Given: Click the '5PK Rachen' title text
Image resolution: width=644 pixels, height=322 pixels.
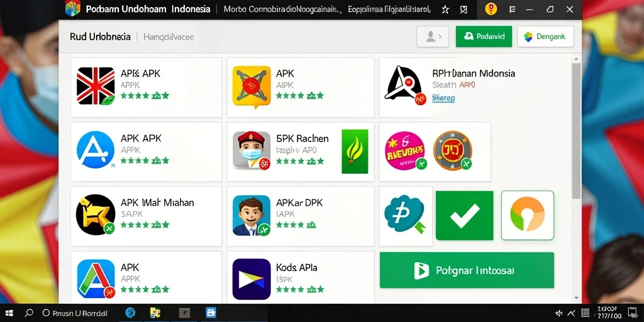Looking at the screenshot, I should pyautogui.click(x=303, y=138).
